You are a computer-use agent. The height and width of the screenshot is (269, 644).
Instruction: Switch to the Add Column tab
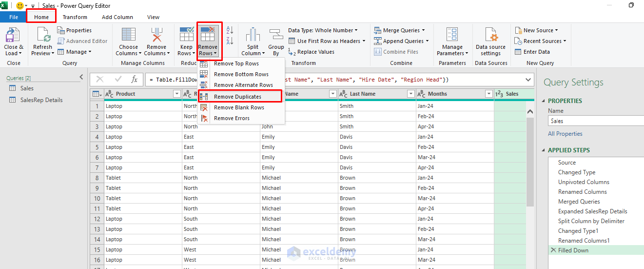[117, 17]
